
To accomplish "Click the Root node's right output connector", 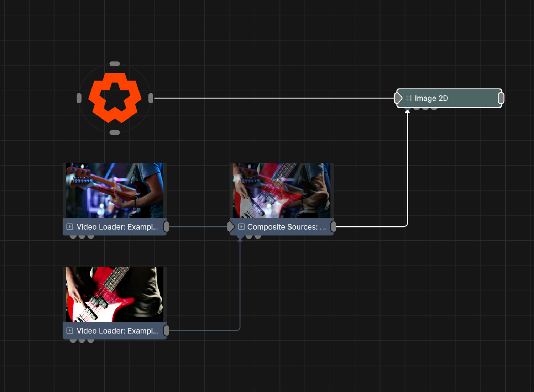I will click(x=151, y=98).
